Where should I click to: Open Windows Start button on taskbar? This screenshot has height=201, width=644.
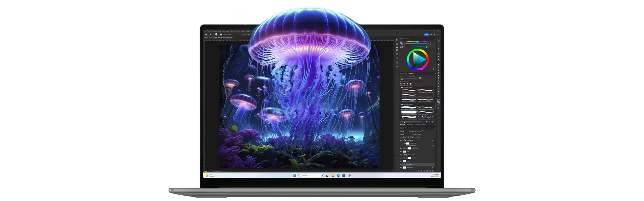tap(294, 175)
